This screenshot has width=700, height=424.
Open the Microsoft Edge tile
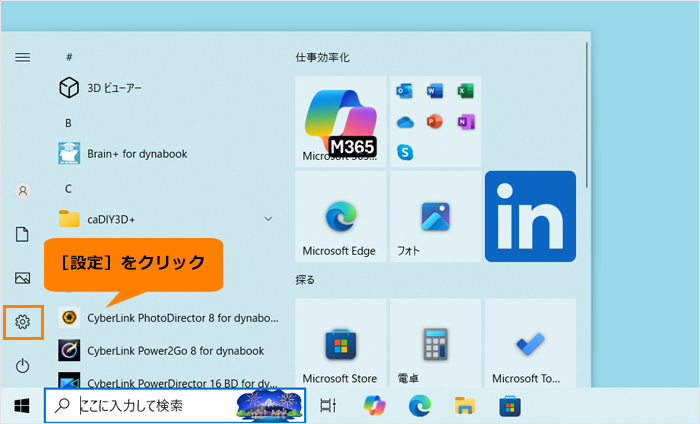pyautogui.click(x=341, y=216)
